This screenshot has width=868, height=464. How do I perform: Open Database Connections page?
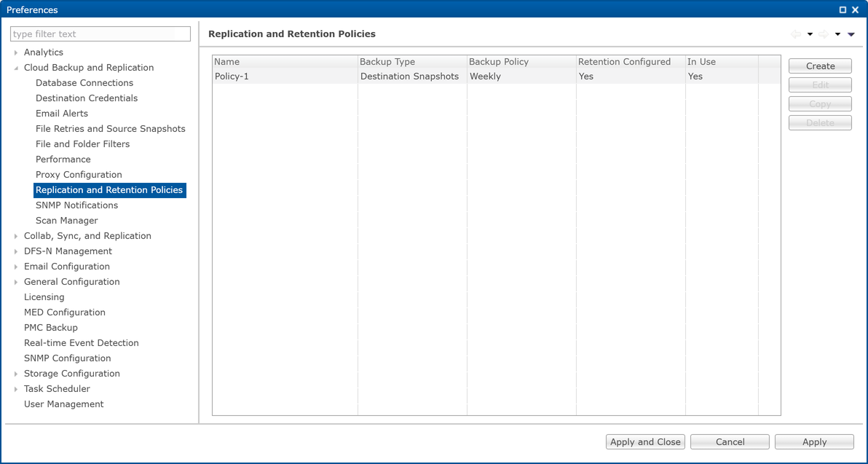tap(84, 82)
